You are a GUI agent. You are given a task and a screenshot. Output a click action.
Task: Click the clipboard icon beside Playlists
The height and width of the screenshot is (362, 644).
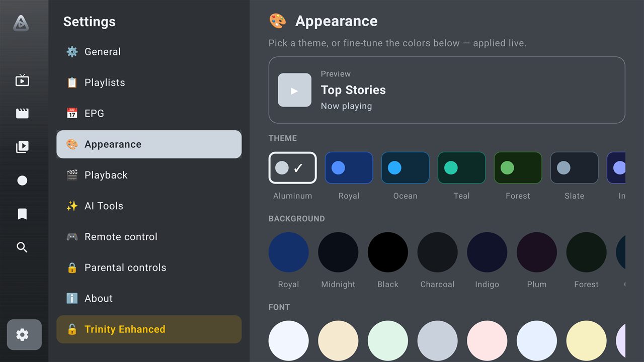pyautogui.click(x=72, y=82)
